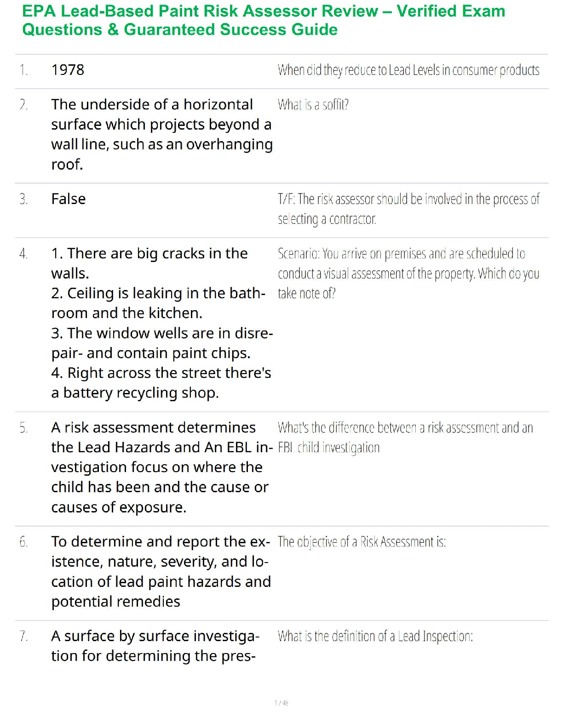
Task: Click the Lead Inspection definition question
Action: 375,637
